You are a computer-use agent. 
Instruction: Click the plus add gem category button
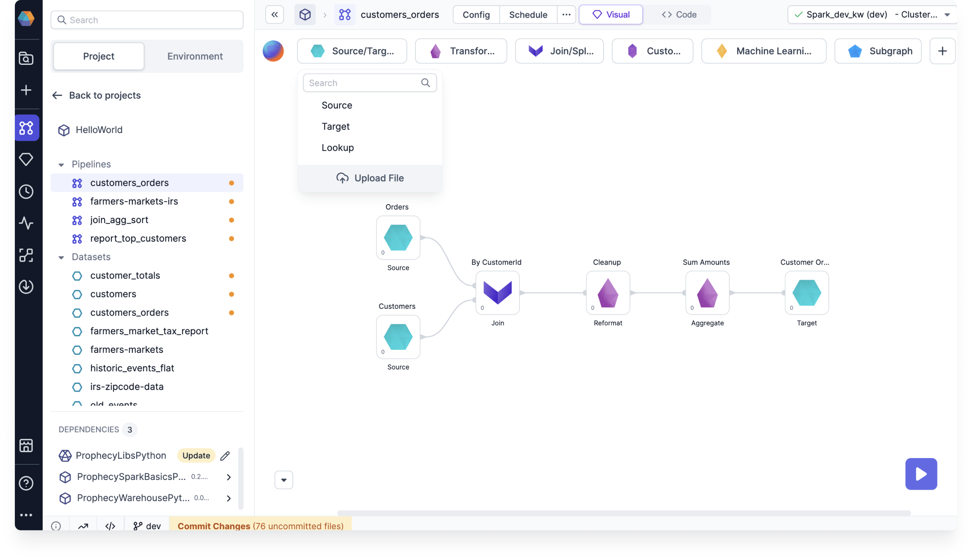pos(942,51)
